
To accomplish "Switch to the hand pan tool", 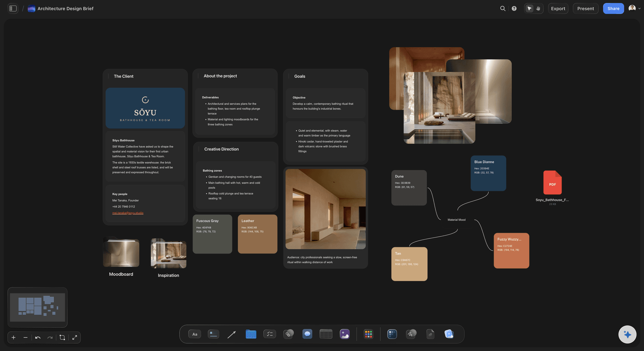I will 538,8.
